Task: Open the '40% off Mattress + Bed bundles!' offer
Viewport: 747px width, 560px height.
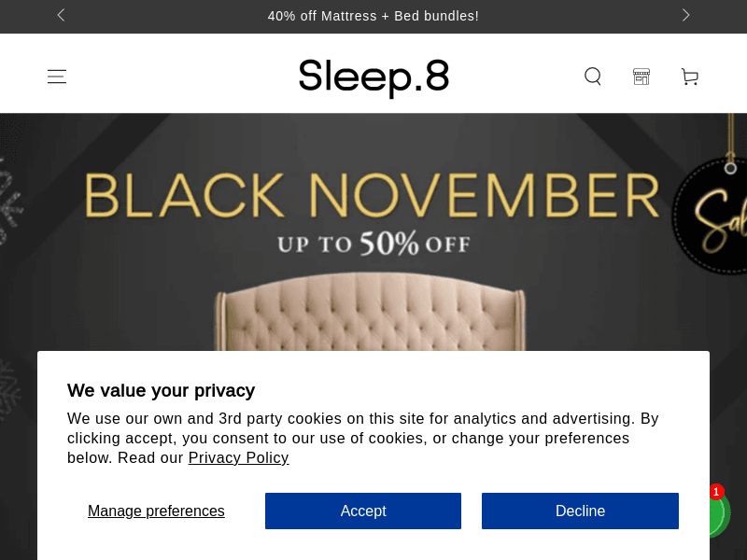Action: (x=373, y=16)
